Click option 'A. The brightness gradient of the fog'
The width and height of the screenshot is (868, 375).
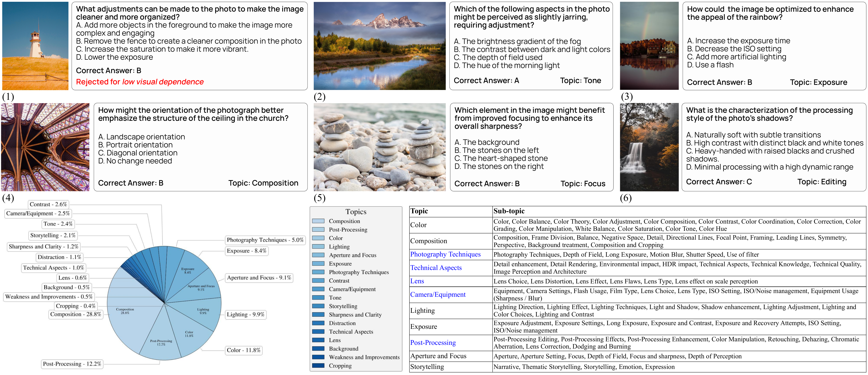point(517,41)
